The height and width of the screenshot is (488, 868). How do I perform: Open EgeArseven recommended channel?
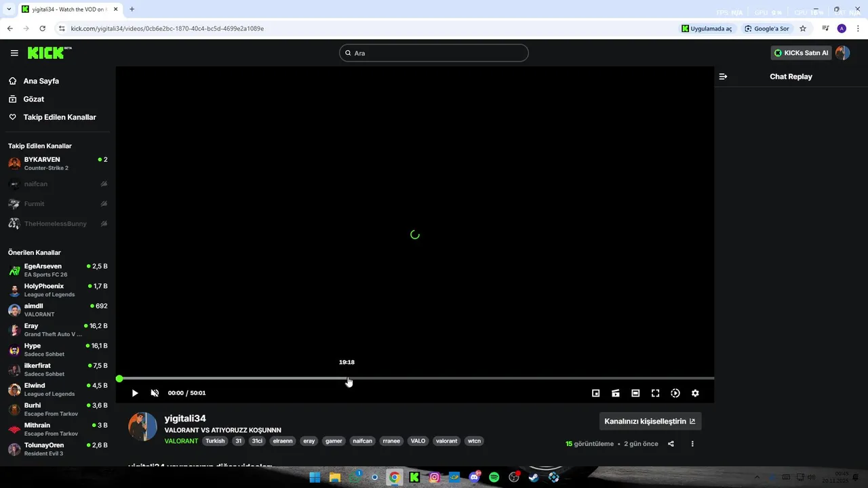[x=58, y=270]
